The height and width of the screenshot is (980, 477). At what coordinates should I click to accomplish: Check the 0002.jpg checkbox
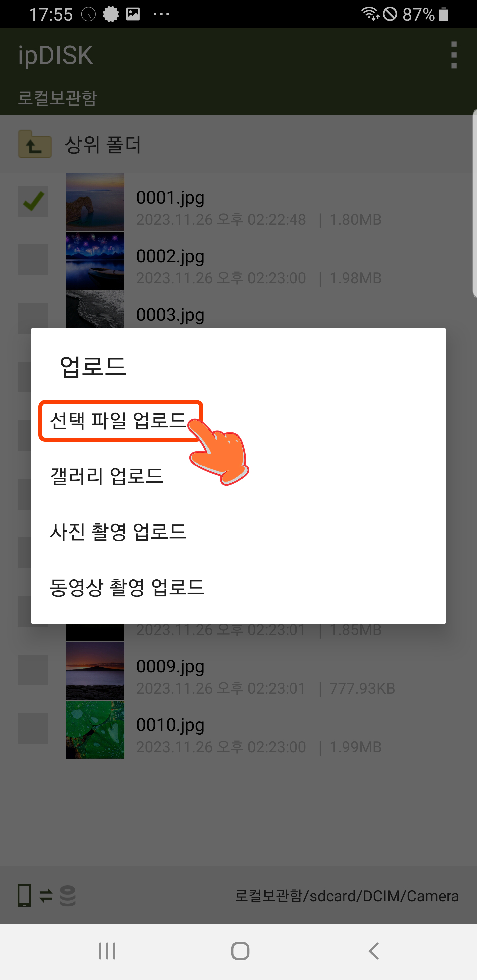click(33, 260)
